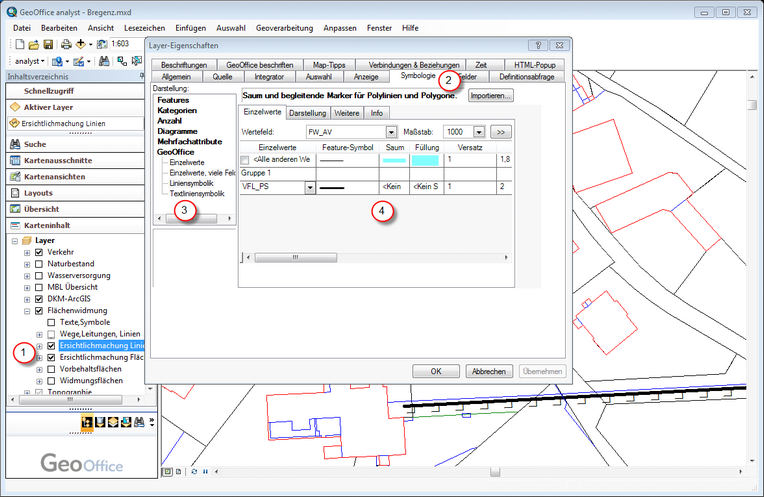Screen dimensions: 764x497
Task: Click the help question mark in dialog title
Action: coord(536,46)
